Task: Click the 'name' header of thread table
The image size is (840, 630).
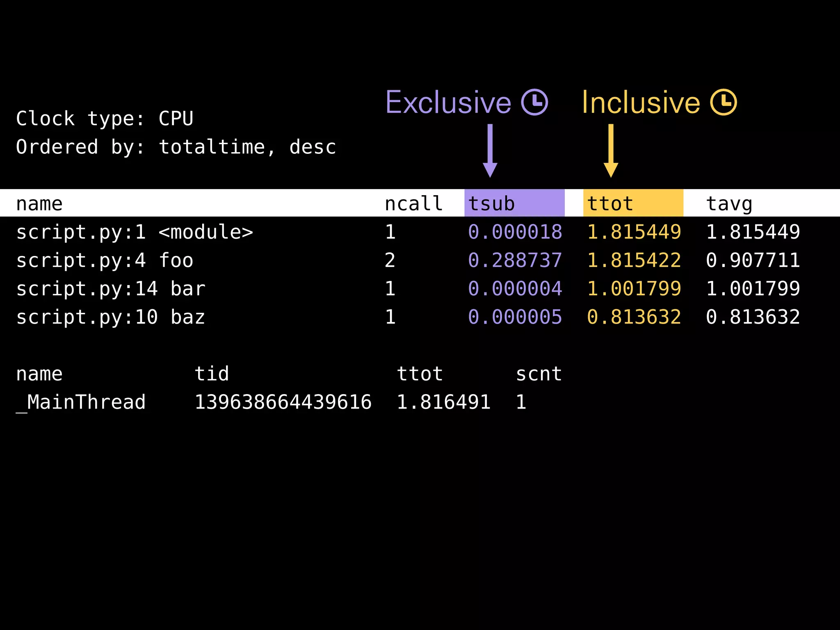Action: click(x=39, y=374)
